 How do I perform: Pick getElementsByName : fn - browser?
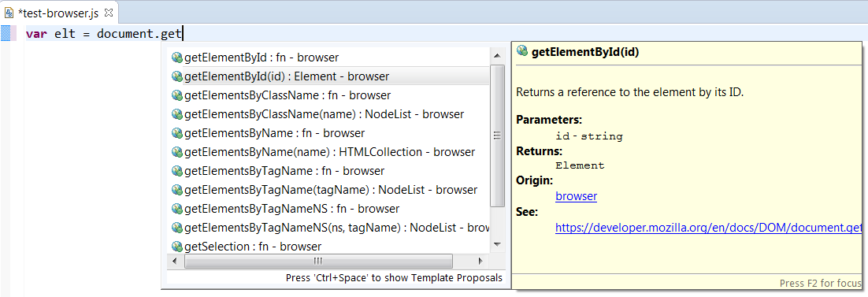[x=328, y=133]
